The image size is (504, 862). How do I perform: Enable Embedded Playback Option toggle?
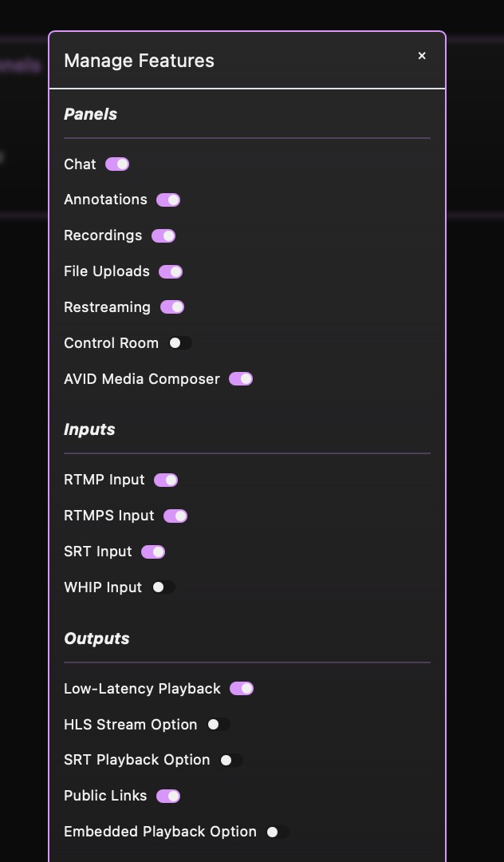(278, 832)
